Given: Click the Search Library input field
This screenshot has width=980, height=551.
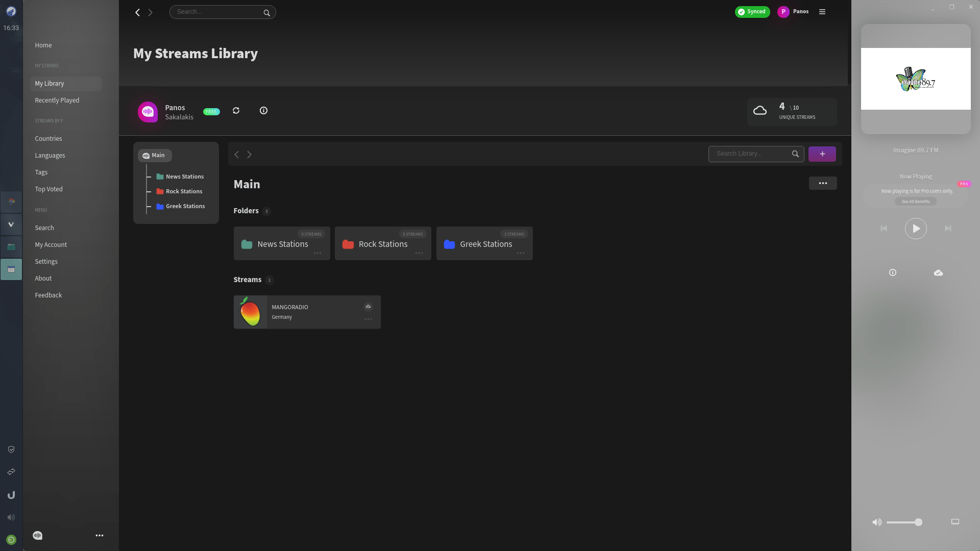Looking at the screenshot, I should coord(750,154).
